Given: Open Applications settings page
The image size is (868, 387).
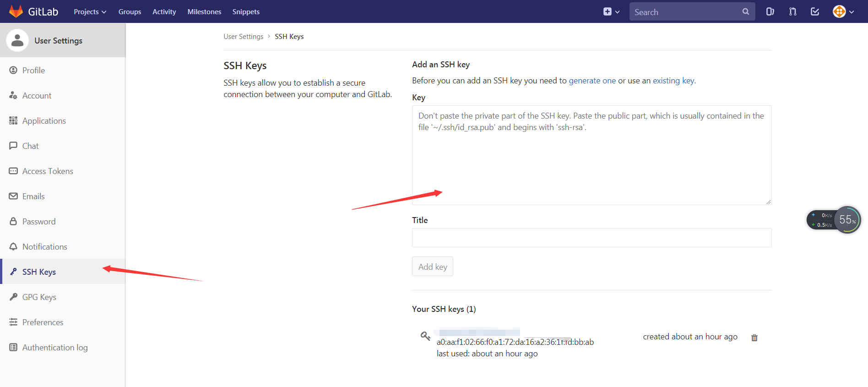Looking at the screenshot, I should (63, 120).
